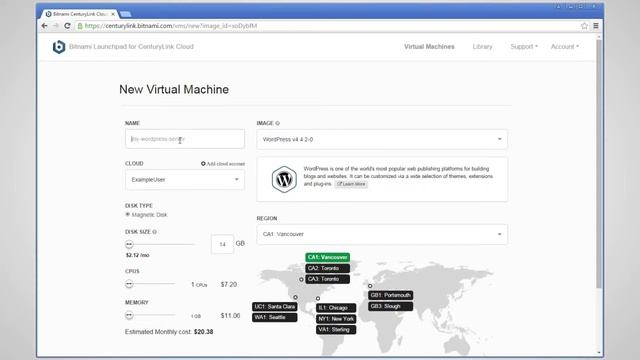Viewport: 640px width, 360px height.
Task: Click Add cloud account link
Action: [x=223, y=164]
